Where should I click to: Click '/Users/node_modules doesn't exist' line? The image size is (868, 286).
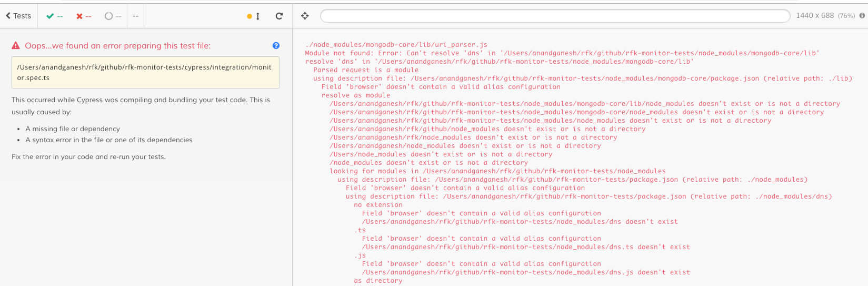441,154
